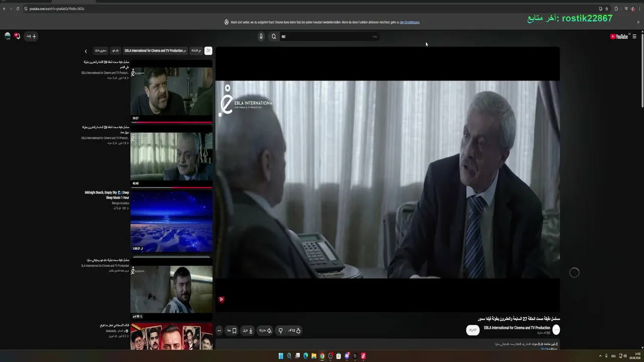Open Microsoft Edge from taskbar

305,356
